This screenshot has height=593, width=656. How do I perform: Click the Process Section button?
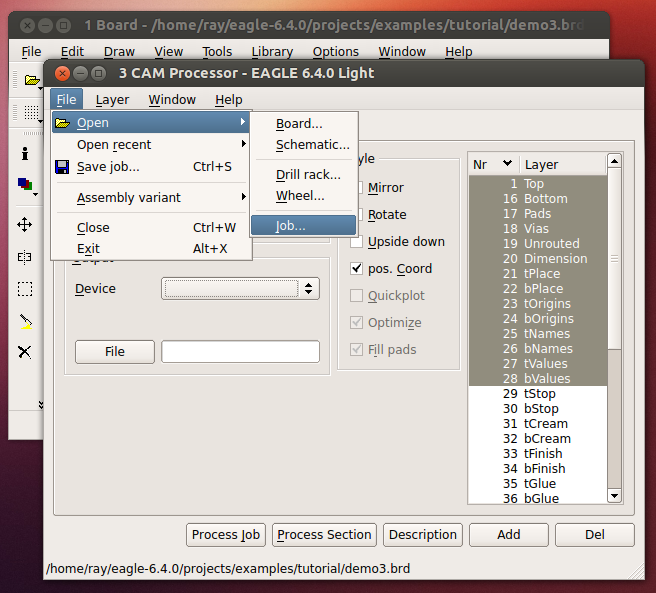click(x=324, y=534)
